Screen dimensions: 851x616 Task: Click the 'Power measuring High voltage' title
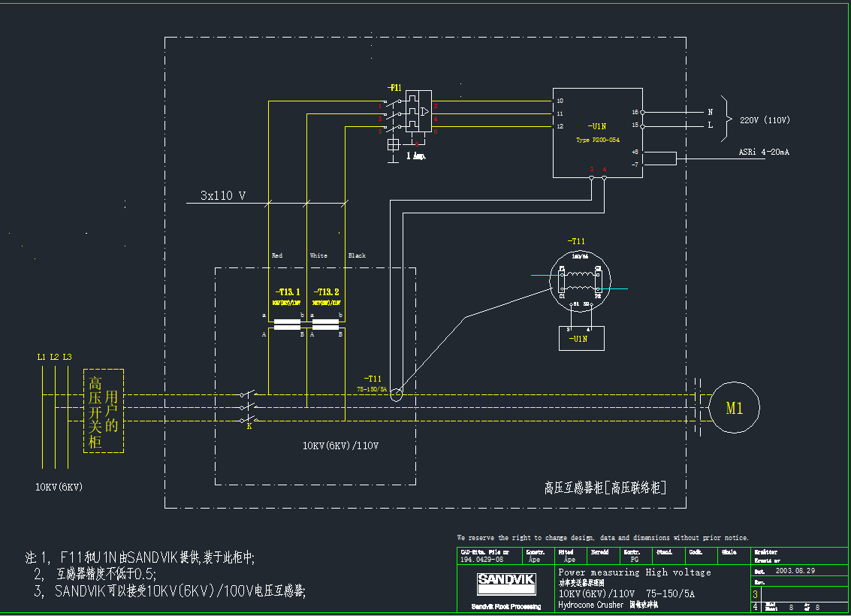point(634,572)
